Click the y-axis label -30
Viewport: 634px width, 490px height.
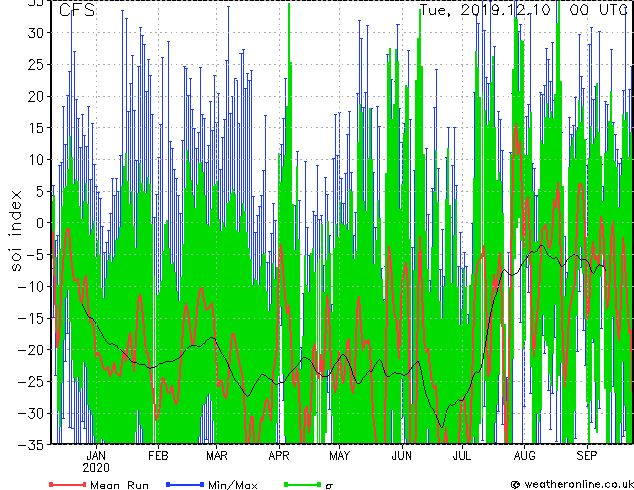click(x=31, y=413)
